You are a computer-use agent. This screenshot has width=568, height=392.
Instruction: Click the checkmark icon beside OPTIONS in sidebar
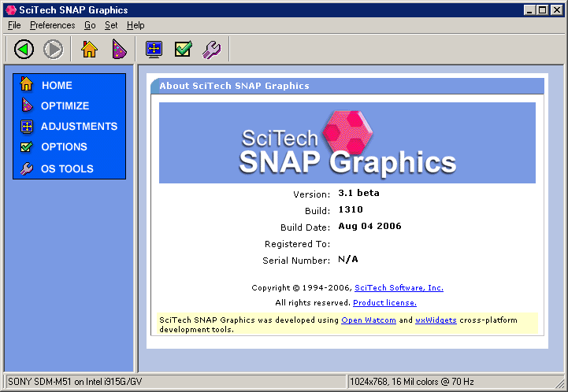pyautogui.click(x=27, y=146)
